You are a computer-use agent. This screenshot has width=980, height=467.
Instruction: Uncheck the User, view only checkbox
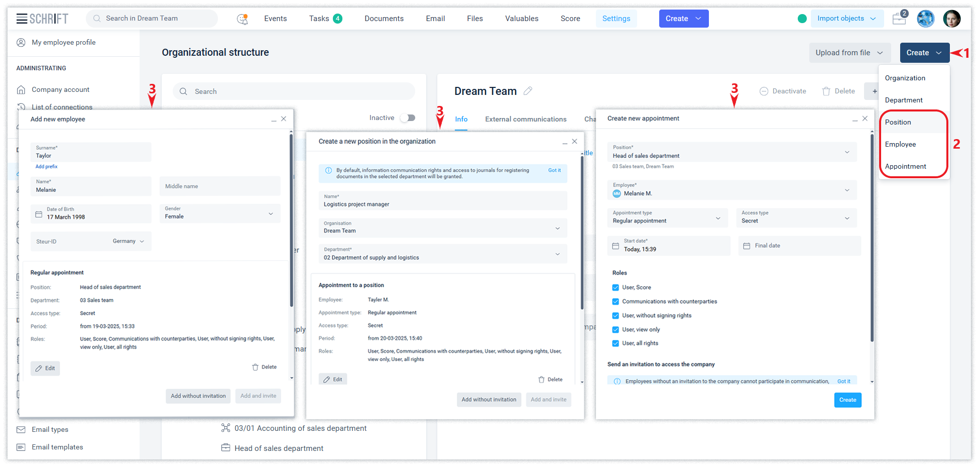point(616,330)
